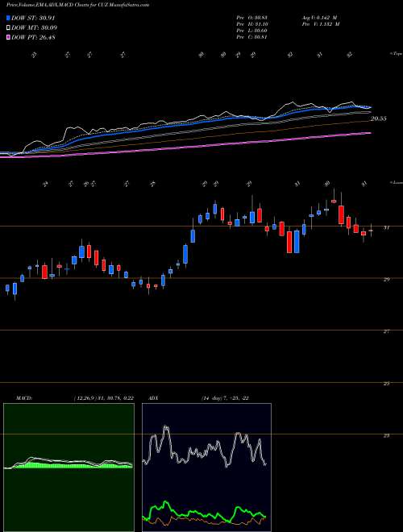Click the chart title mentioning MunafaSutra.com

[77, 5]
